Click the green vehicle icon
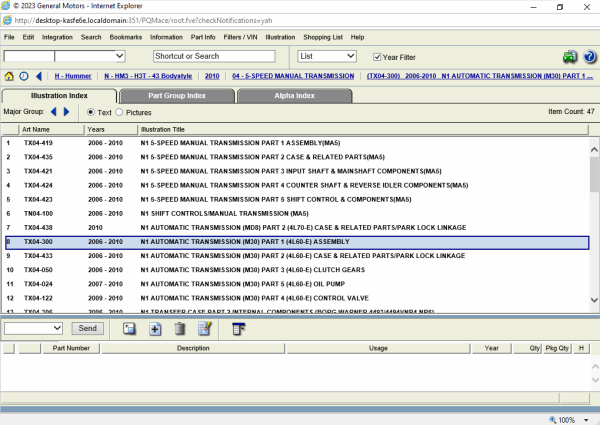 click(x=569, y=57)
